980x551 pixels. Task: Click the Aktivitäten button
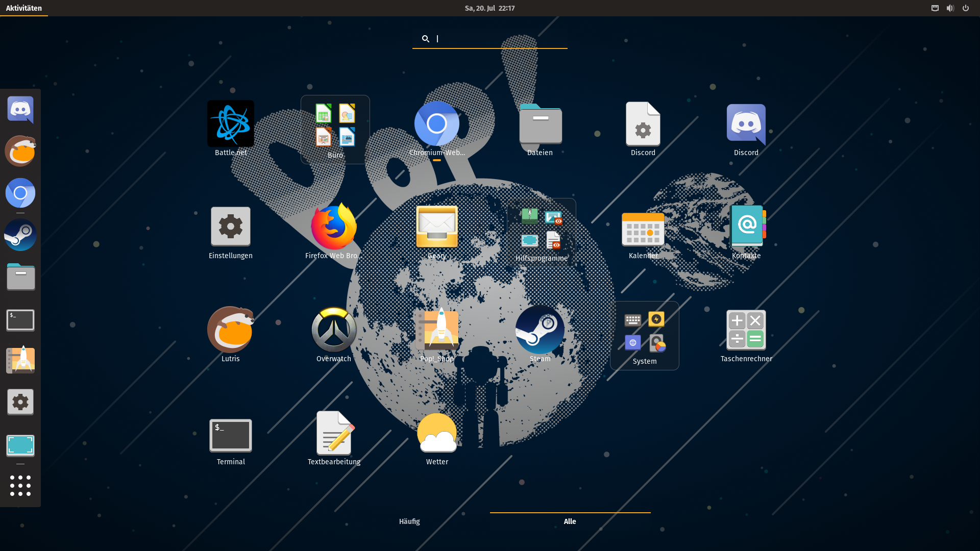[24, 8]
